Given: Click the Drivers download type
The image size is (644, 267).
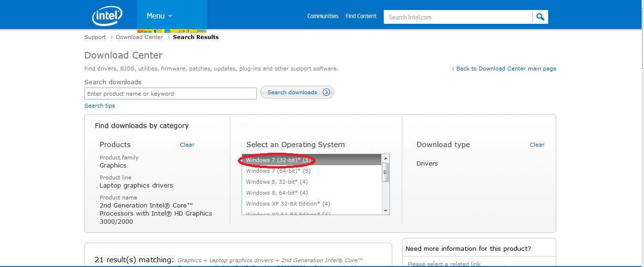Looking at the screenshot, I should click(427, 163).
